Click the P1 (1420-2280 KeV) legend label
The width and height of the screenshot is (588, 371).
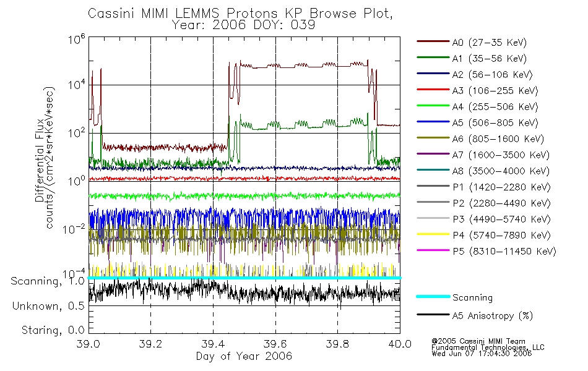[501, 187]
